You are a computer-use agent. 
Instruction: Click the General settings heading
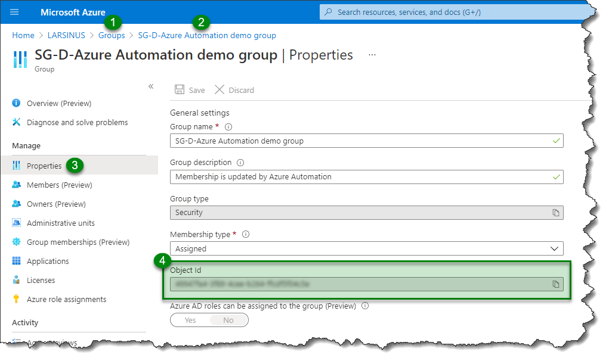(x=200, y=113)
